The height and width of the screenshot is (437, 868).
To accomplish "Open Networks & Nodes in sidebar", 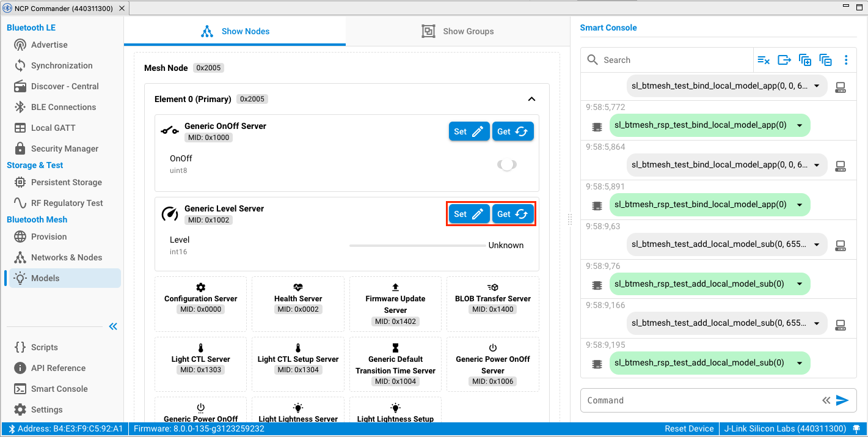I will coord(66,257).
